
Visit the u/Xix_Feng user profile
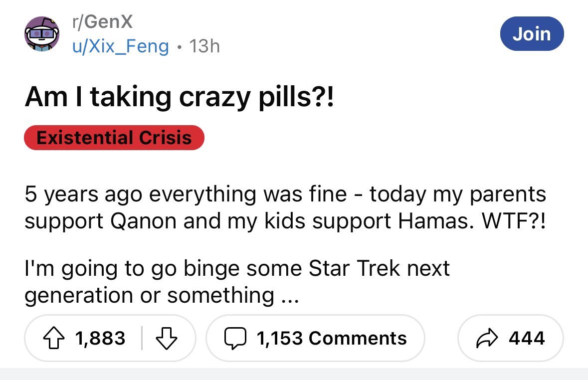pyautogui.click(x=121, y=46)
